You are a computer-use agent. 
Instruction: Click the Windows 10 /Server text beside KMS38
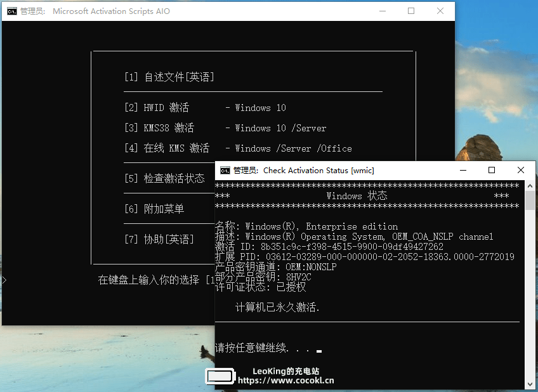[x=280, y=128]
